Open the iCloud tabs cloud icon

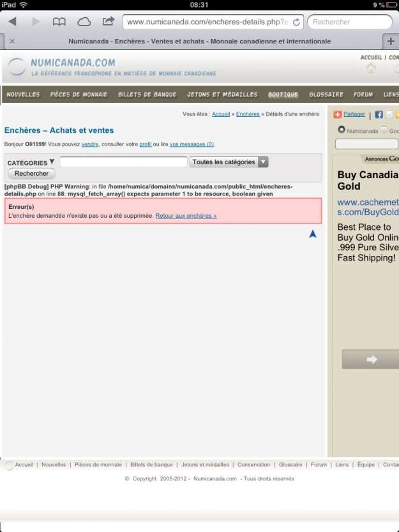tap(84, 22)
